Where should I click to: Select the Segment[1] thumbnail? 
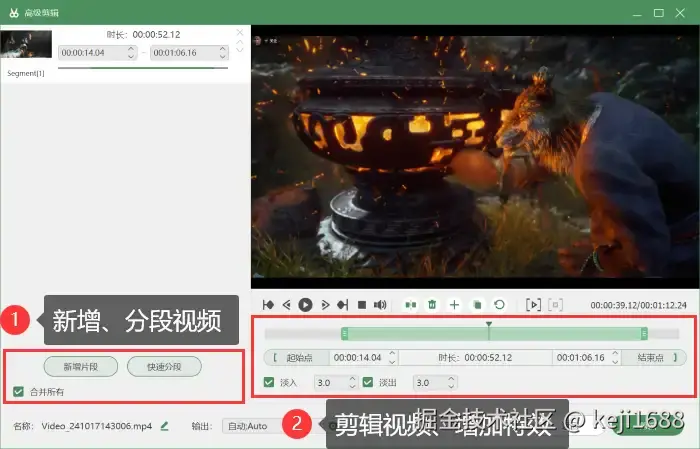coord(26,44)
